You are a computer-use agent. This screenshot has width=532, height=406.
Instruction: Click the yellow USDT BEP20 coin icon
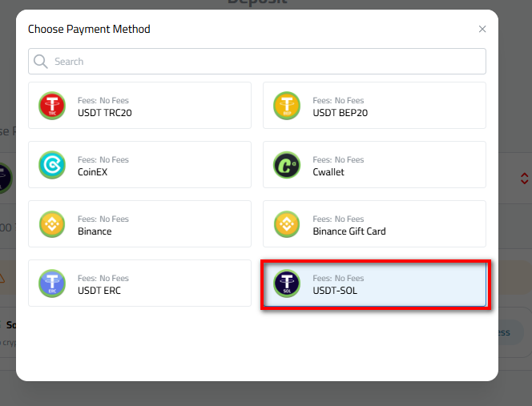click(x=287, y=106)
